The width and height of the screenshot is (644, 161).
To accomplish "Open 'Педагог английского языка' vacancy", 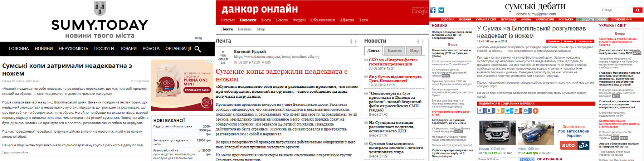I will pos(173,126).
